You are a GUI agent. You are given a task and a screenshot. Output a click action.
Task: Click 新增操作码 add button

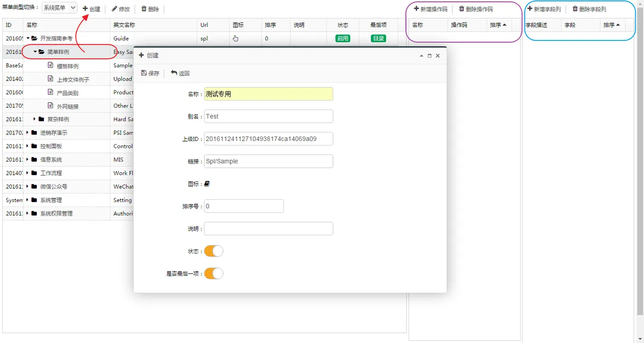tap(431, 9)
